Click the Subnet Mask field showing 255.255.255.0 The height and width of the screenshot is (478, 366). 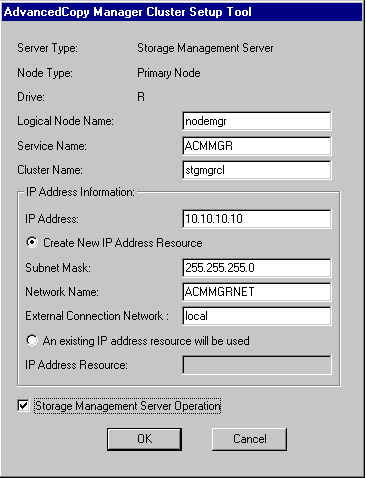(257, 268)
